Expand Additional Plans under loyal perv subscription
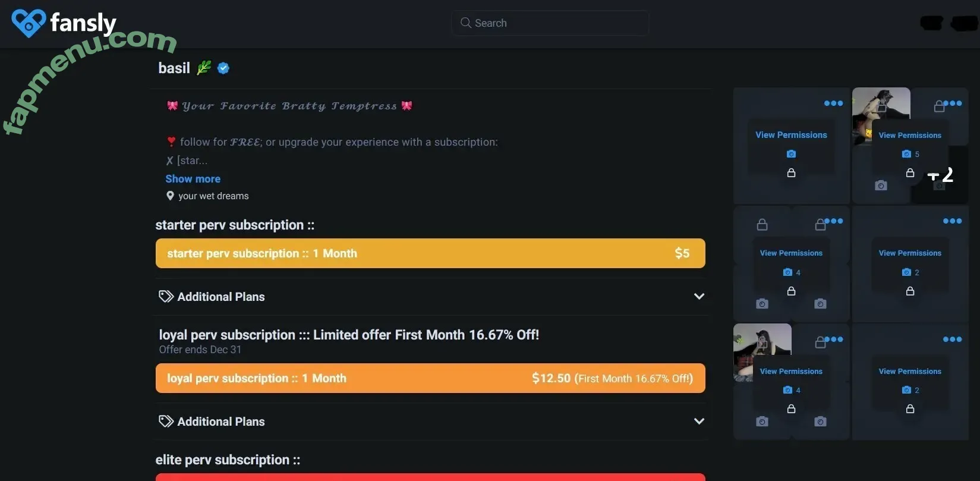Screen dimensions: 980x481 [x=699, y=421]
